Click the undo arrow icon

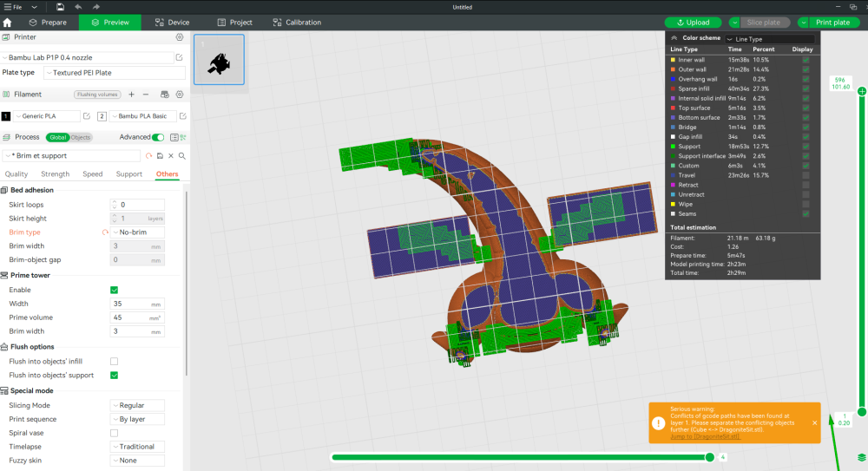point(78,7)
